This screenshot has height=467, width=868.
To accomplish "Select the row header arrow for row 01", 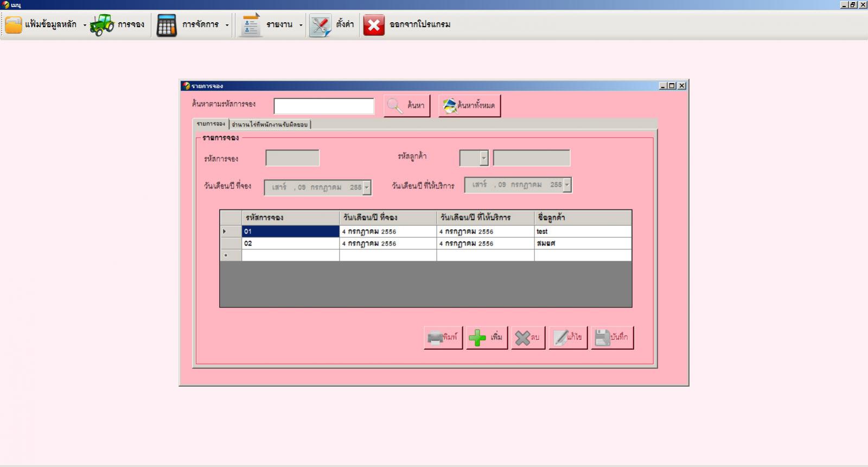I will click(x=231, y=231).
